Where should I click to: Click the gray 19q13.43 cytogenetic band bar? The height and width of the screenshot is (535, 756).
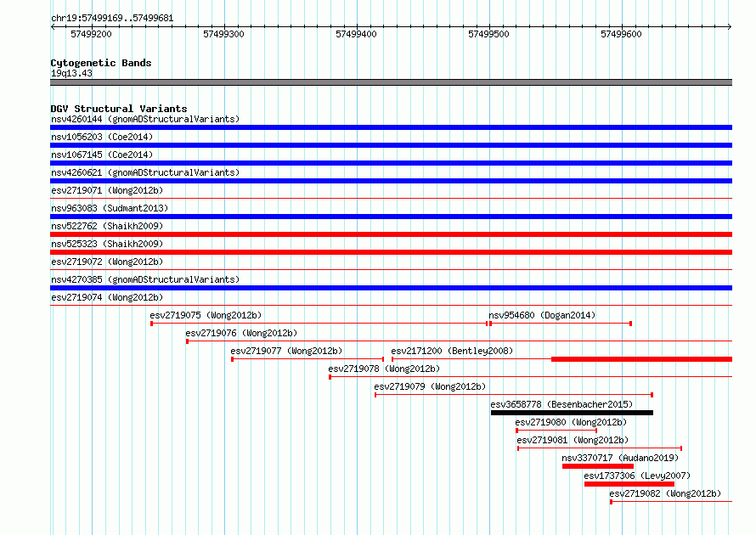click(x=391, y=82)
